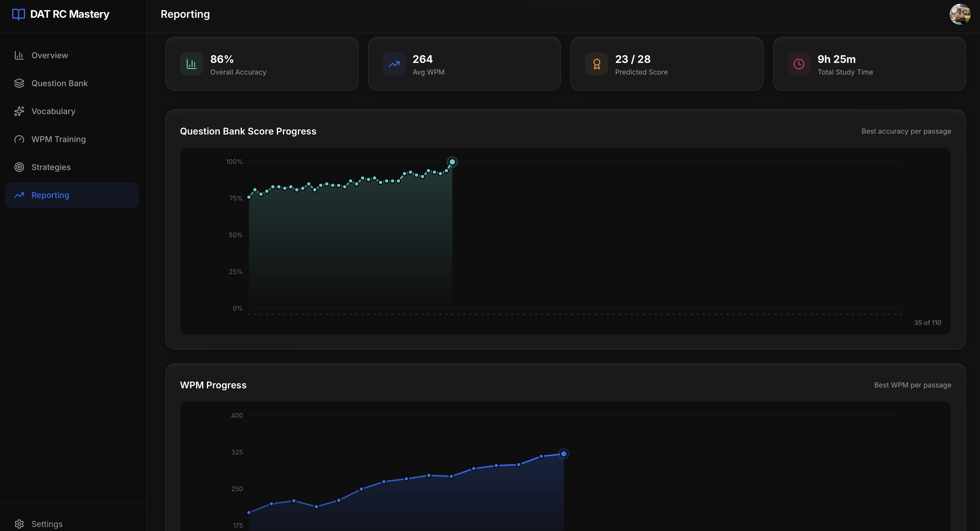Click the Overview bar chart icon
This screenshot has height=531, width=980.
click(x=19, y=56)
